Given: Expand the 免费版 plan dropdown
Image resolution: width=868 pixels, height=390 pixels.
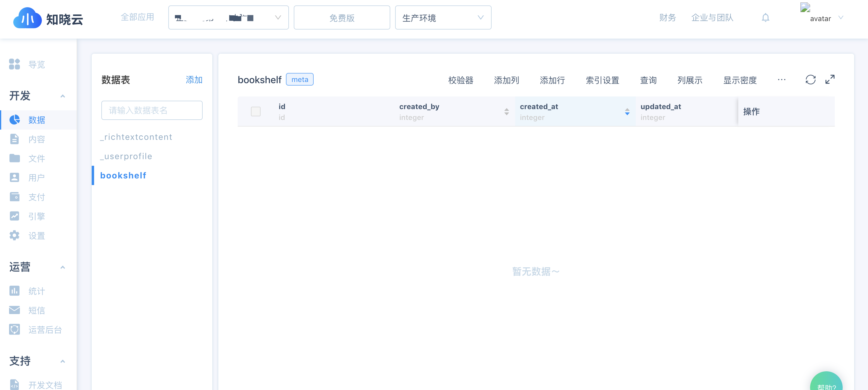Looking at the screenshot, I should (x=341, y=18).
